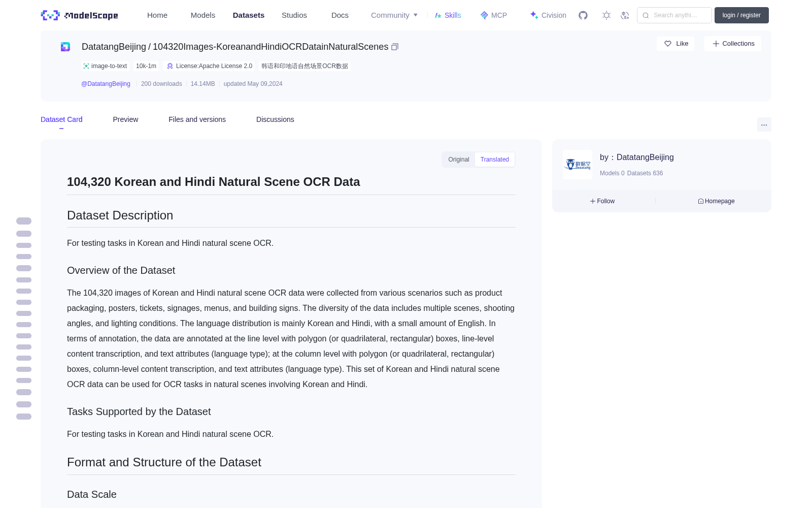This screenshot has height=508, width=812.
Task: Open the Models nav item
Action: 203,15
